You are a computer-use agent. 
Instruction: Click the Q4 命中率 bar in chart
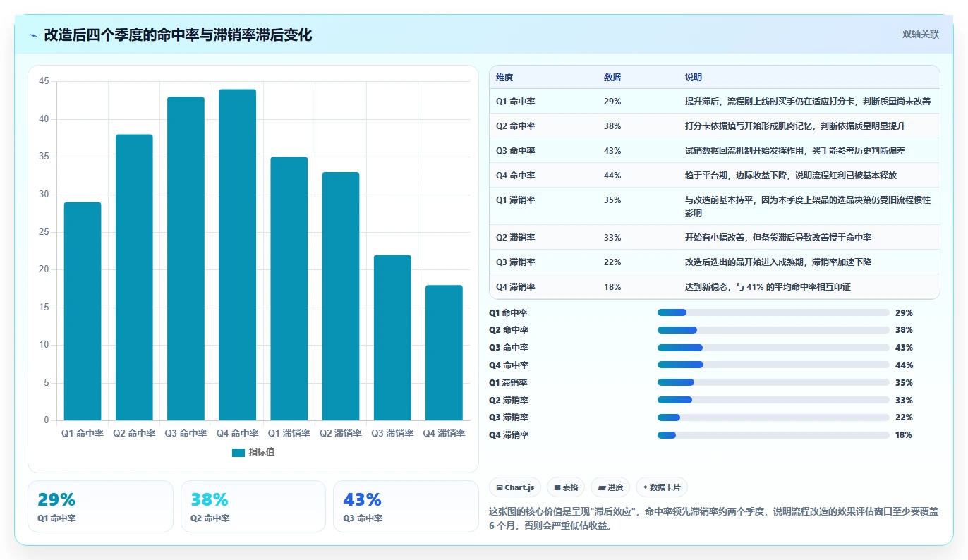pyautogui.click(x=237, y=255)
